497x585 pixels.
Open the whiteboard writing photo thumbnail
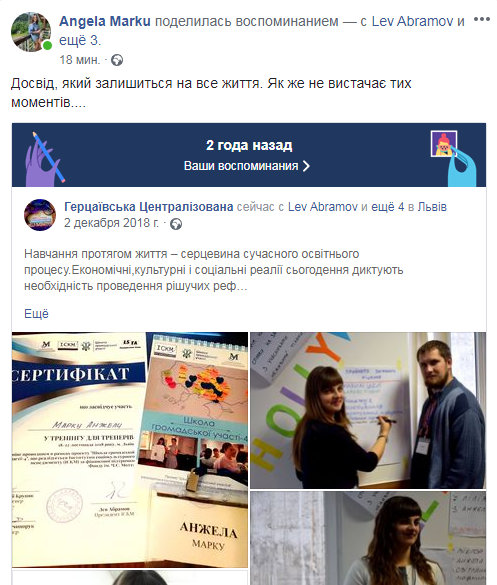click(x=368, y=410)
